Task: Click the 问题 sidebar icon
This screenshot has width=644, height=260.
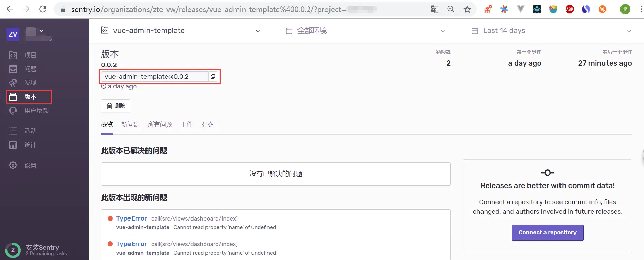Action: pyautogui.click(x=13, y=69)
